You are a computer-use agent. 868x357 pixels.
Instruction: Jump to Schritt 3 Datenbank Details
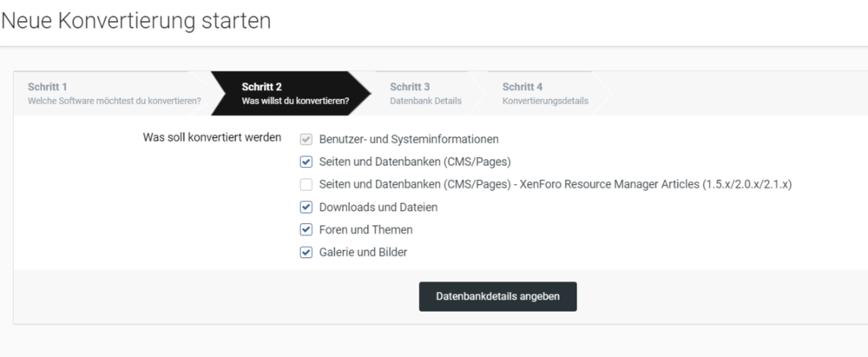[425, 93]
